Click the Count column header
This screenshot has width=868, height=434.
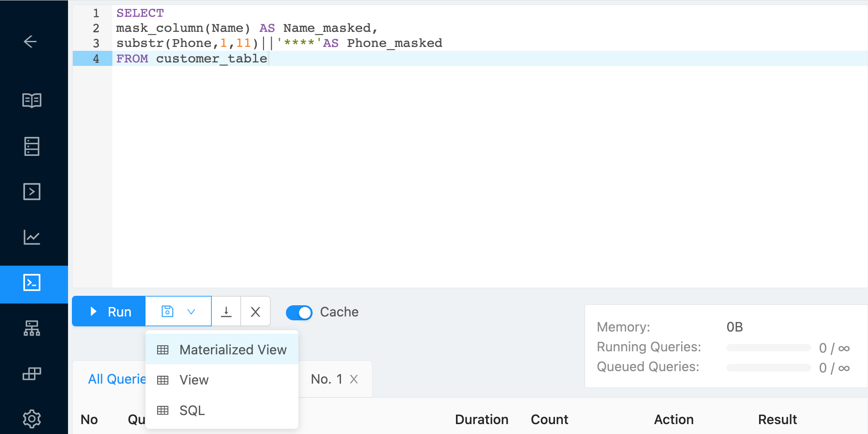[549, 419]
